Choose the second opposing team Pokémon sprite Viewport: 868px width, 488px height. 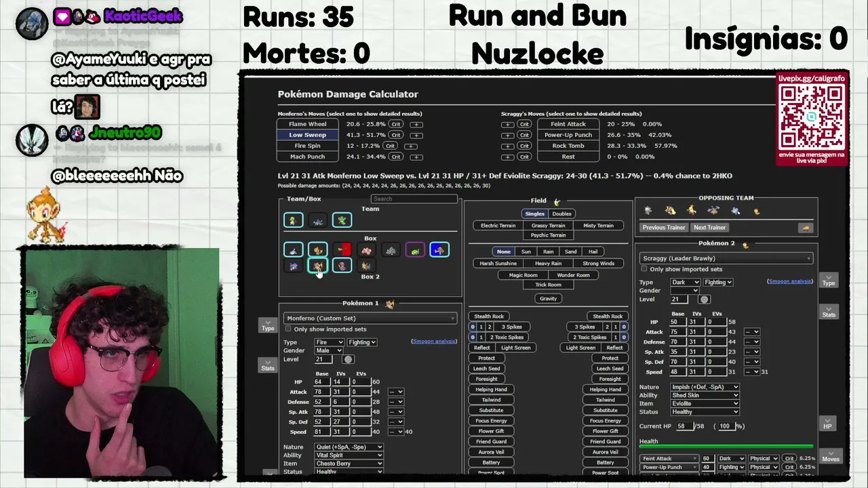[x=670, y=211]
